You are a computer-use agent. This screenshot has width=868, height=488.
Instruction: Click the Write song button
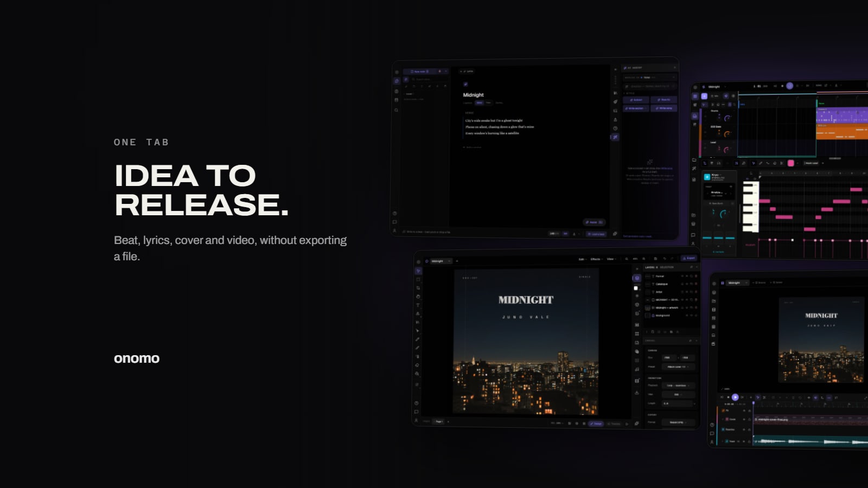[x=664, y=108]
